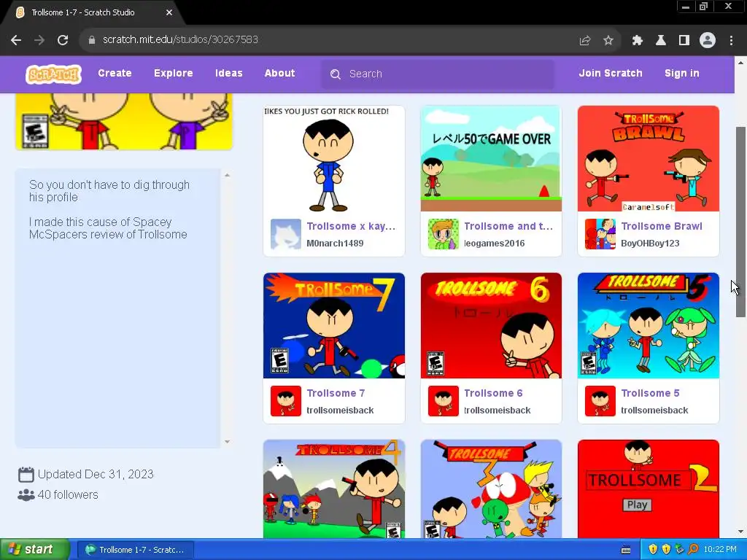Open Chrome three-dot menu

click(x=731, y=40)
